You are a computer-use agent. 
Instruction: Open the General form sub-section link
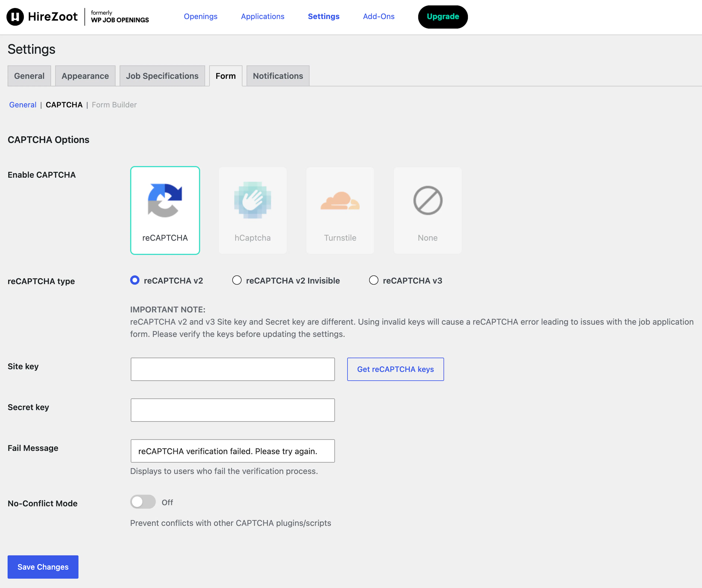point(23,105)
